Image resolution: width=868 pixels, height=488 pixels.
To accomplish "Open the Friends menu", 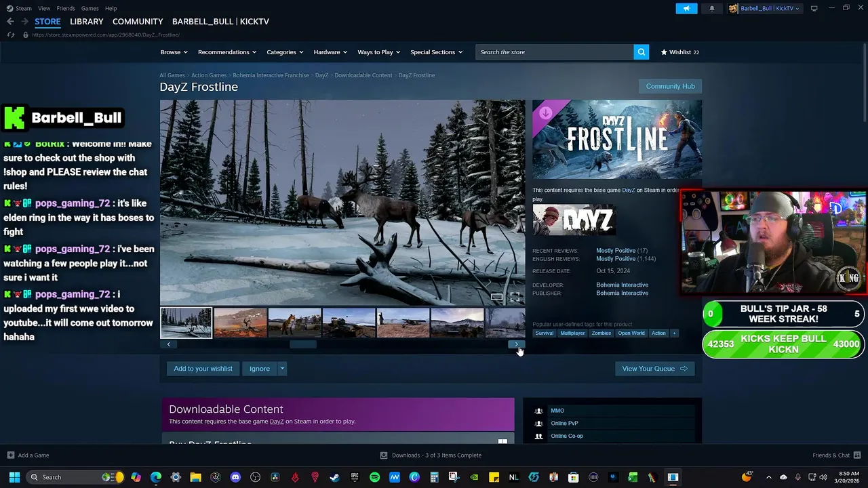I will click(x=66, y=8).
